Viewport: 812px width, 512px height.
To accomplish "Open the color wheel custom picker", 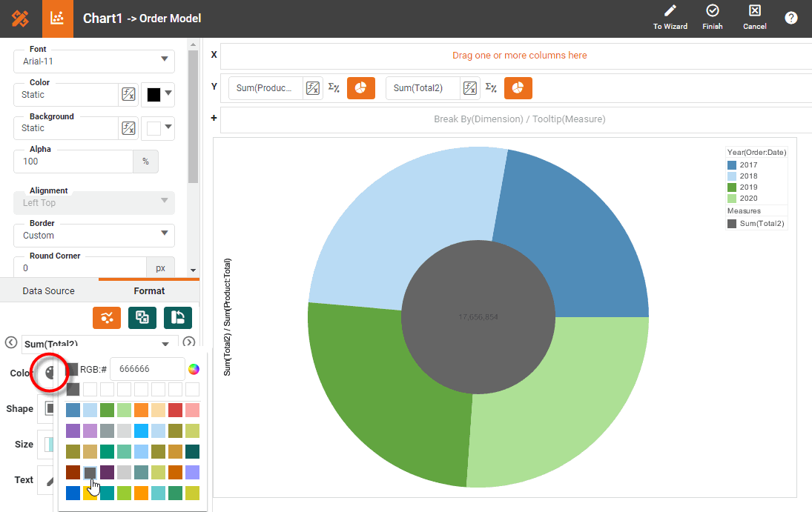I will pos(194,369).
